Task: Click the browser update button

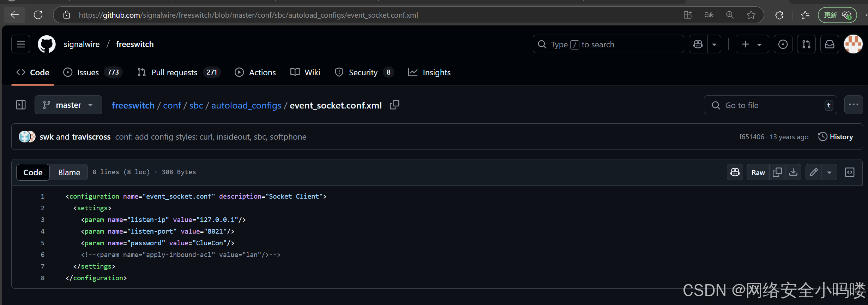Action: (837, 15)
